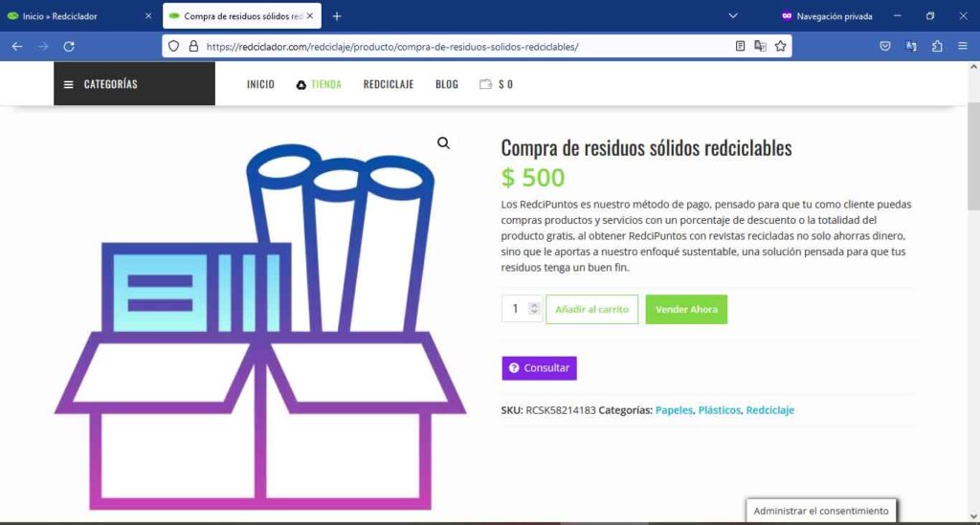Open Firefox hamburger application menu
This screenshot has width=980, height=525.
962,46
